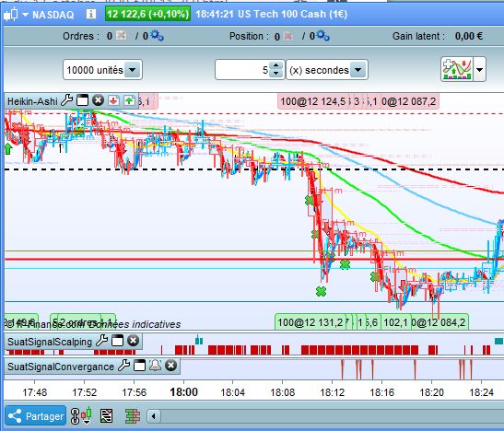Click SuatSignalConvergance panel window icon
The image size is (504, 431).
tap(139, 366)
